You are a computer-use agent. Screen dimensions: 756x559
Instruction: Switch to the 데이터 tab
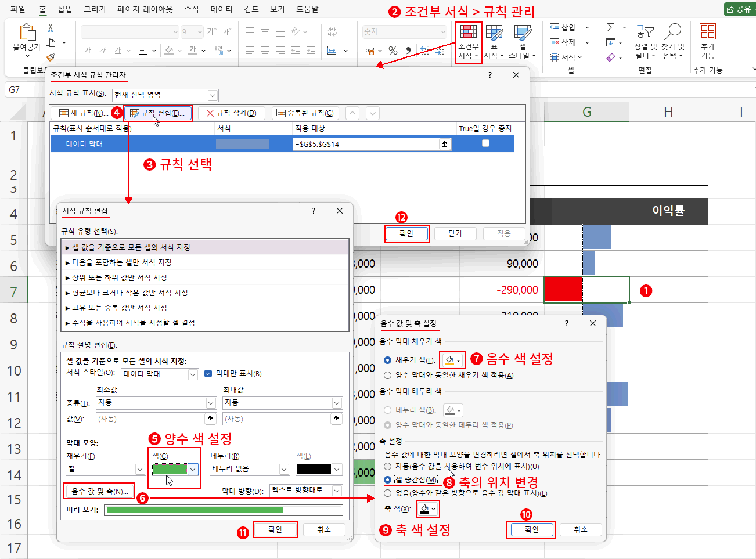pyautogui.click(x=221, y=9)
